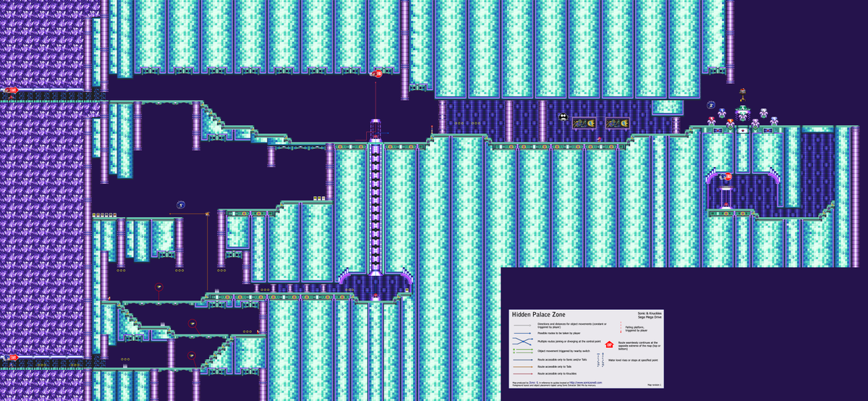Click the red Knuckles-only route arrow in legend
Image resolution: width=868 pixels, height=401 pixels.
point(523,373)
